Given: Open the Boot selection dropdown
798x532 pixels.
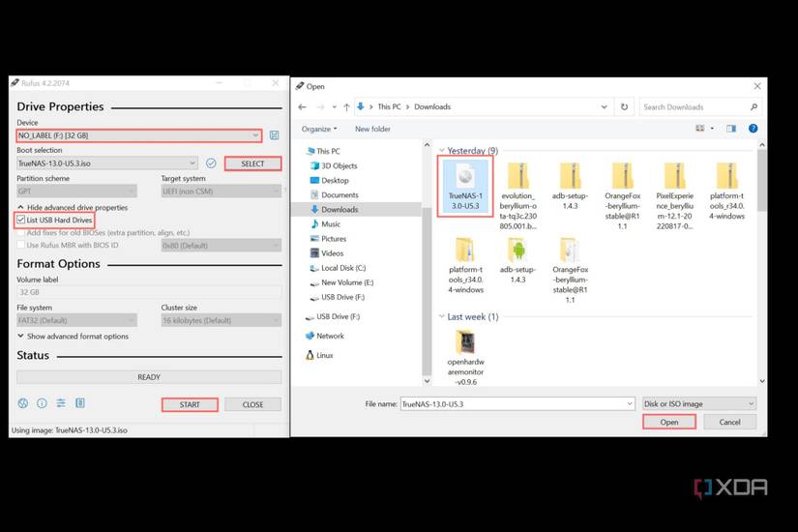Looking at the screenshot, I should [106, 163].
